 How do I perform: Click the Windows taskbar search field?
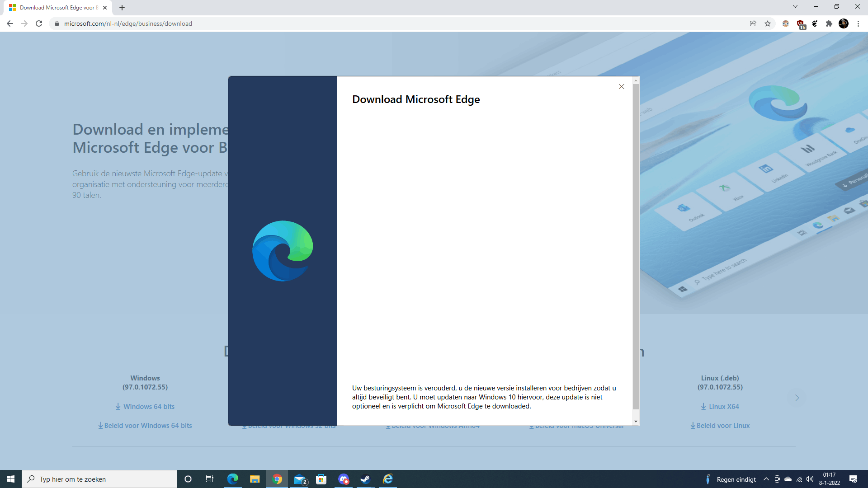(x=99, y=479)
